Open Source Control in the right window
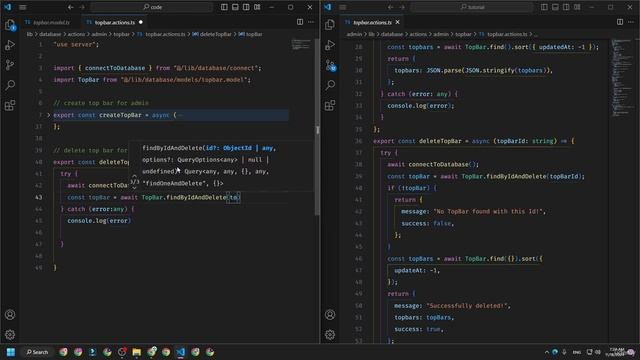 coord(330,65)
